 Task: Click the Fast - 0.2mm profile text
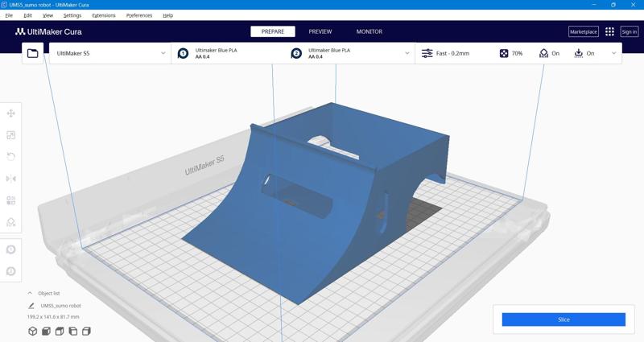click(452, 53)
